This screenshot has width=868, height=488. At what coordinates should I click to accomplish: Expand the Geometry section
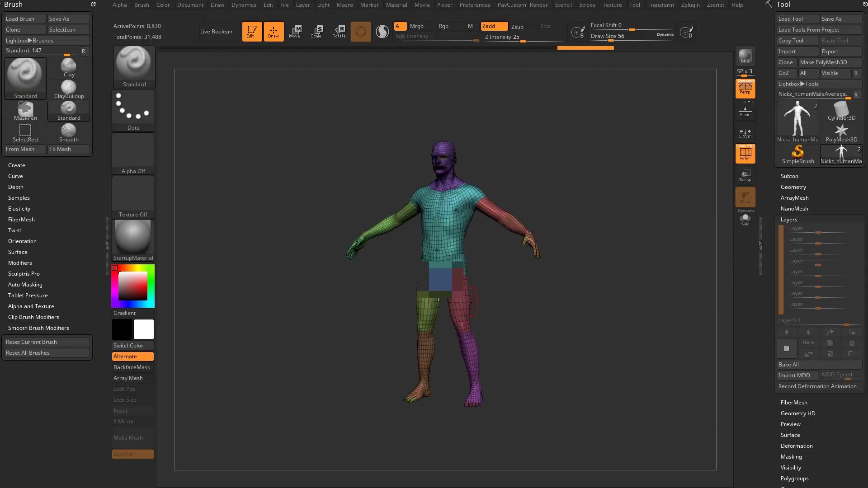pyautogui.click(x=793, y=187)
